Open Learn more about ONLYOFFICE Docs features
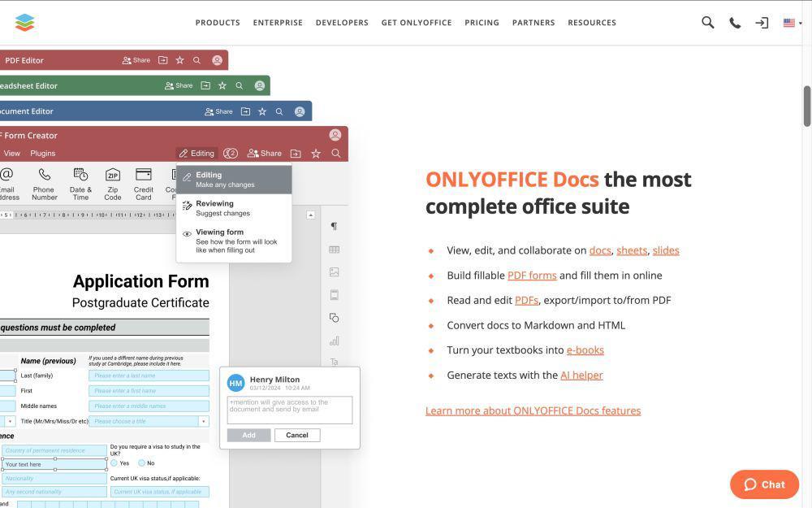812x508 pixels. pyautogui.click(x=533, y=410)
